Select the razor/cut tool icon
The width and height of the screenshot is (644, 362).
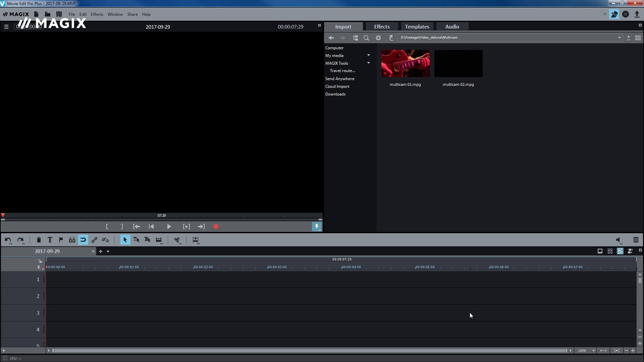click(x=177, y=240)
